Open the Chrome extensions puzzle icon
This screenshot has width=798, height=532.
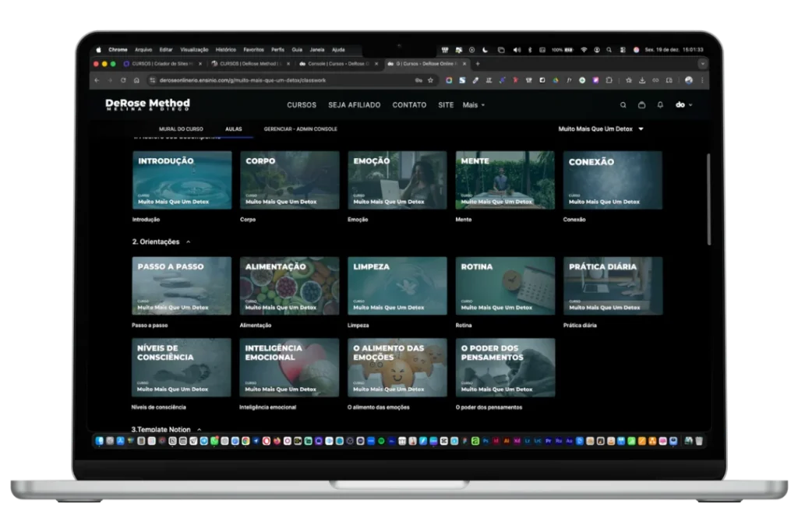click(609, 80)
